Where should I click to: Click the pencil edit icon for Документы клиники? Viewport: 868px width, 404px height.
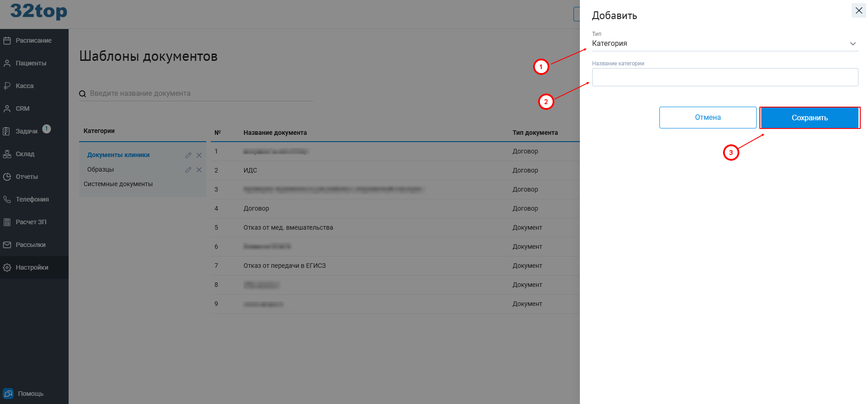click(x=188, y=155)
